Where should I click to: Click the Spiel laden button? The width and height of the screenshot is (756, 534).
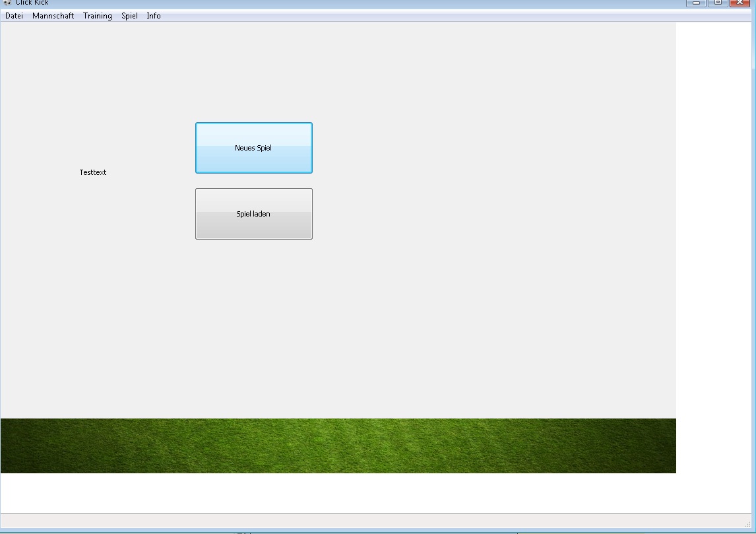[253, 214]
